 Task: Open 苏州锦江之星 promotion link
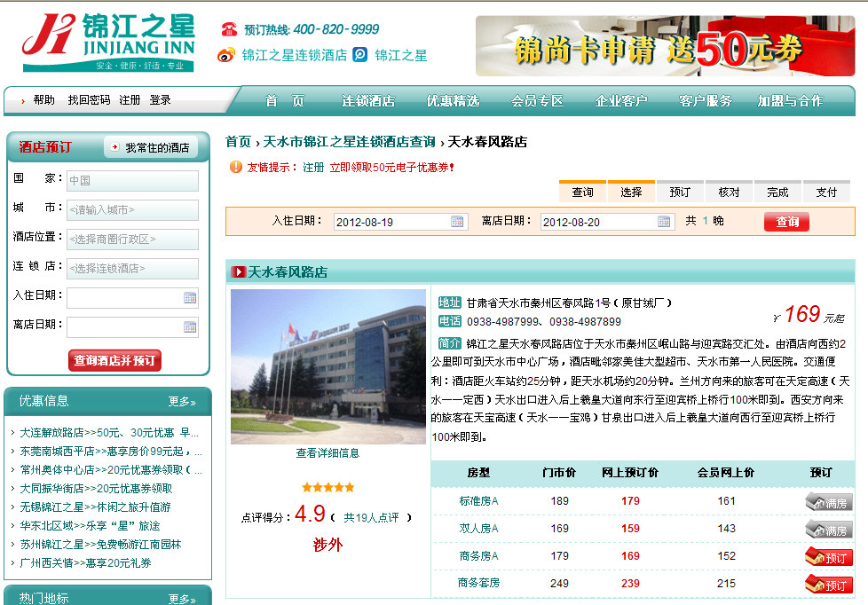pos(100,544)
